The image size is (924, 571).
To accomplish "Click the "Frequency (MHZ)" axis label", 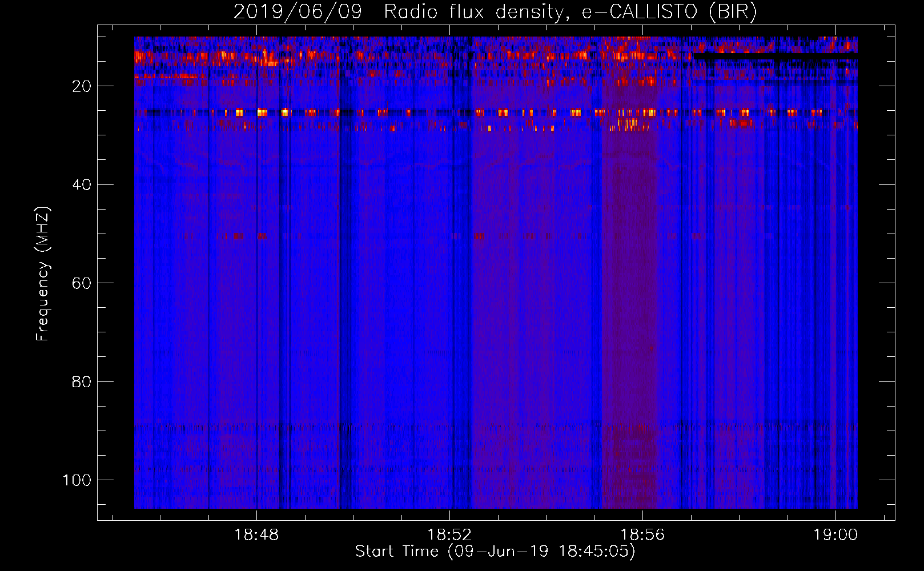I will coord(43,274).
